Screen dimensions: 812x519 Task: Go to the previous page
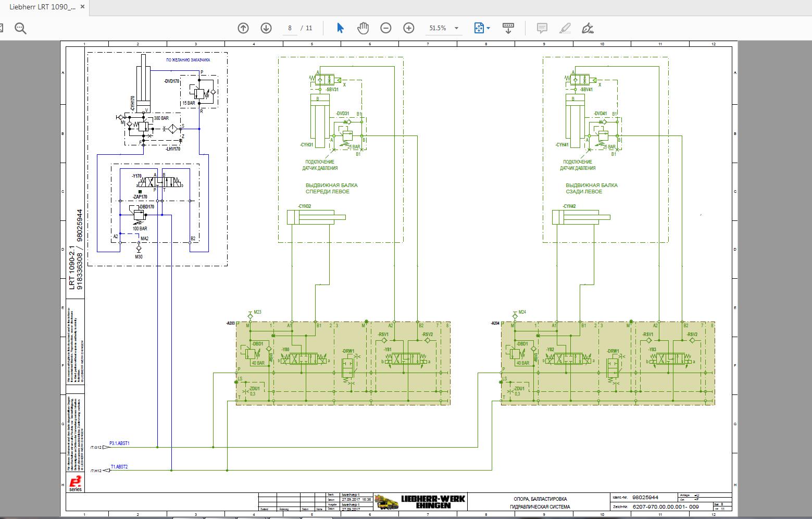pos(243,28)
